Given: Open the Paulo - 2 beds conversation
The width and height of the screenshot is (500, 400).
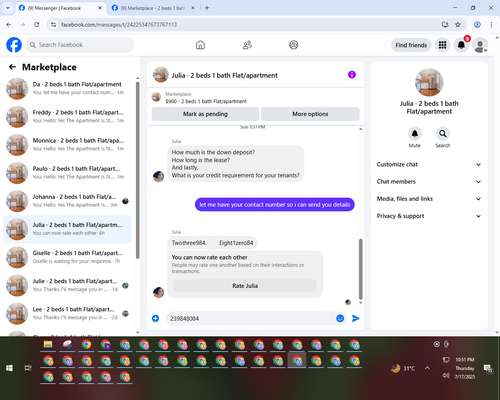Looking at the screenshot, I should [x=68, y=173].
